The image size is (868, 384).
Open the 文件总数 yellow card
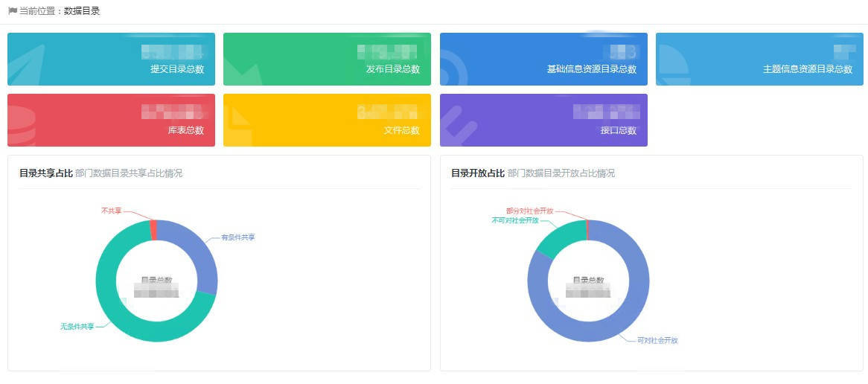327,120
